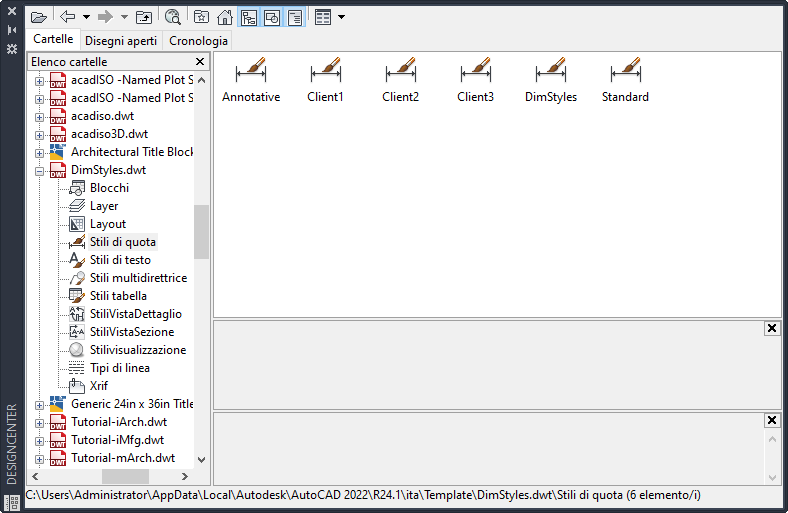Select acadiso3D.dwt in folder list
Screen dimensions: 788x513
point(109,134)
